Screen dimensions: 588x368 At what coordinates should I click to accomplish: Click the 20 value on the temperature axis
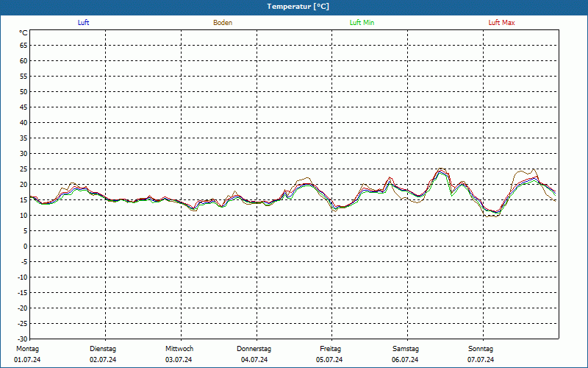(x=24, y=185)
